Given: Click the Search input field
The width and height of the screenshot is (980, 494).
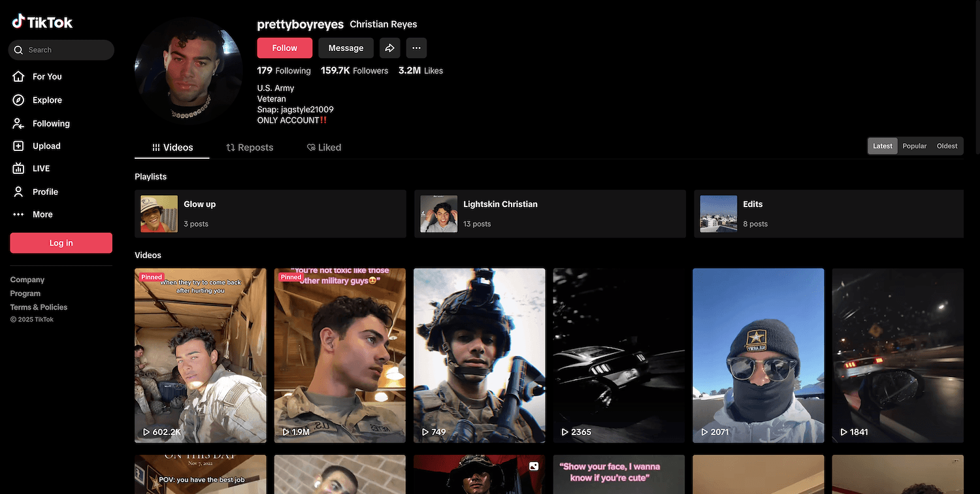Looking at the screenshot, I should click(65, 50).
